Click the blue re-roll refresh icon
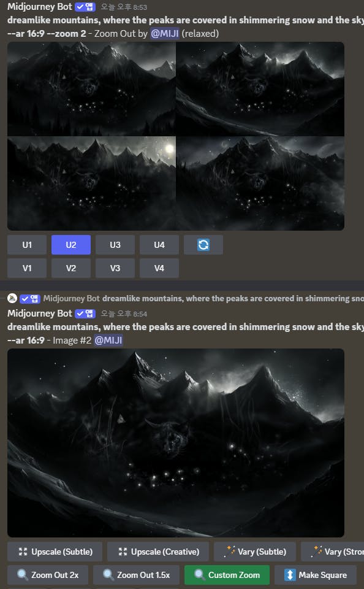 pos(203,245)
